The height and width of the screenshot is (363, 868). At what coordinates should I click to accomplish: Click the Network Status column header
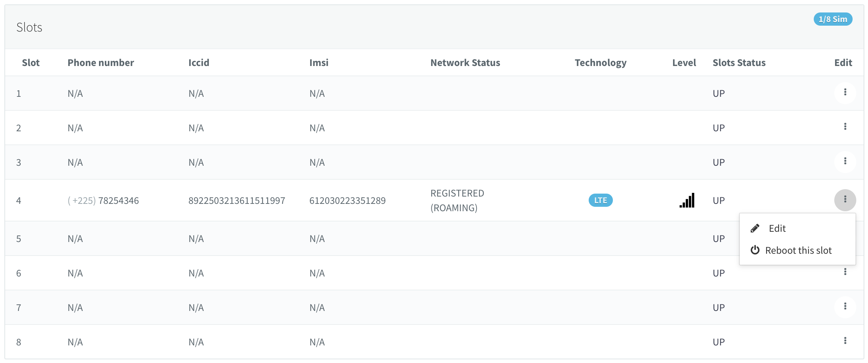[x=465, y=63]
